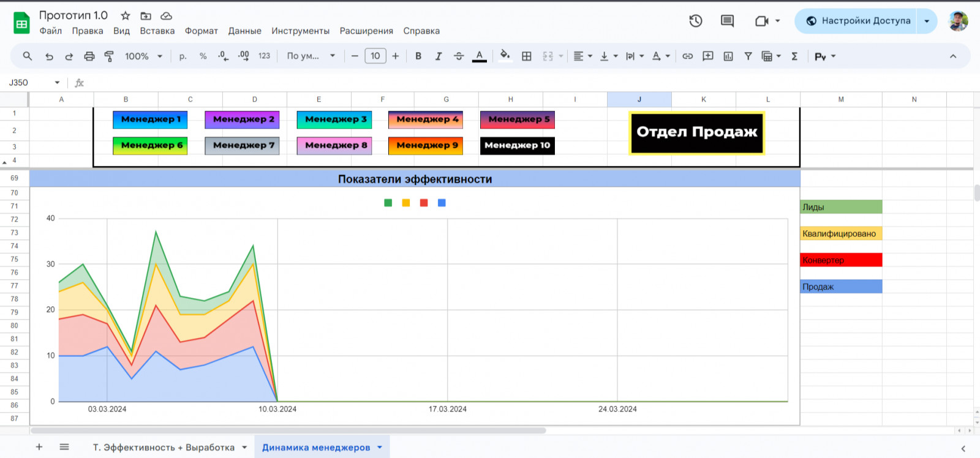This screenshot has height=458, width=980.
Task: Select the paint format tool
Action: [x=109, y=56]
